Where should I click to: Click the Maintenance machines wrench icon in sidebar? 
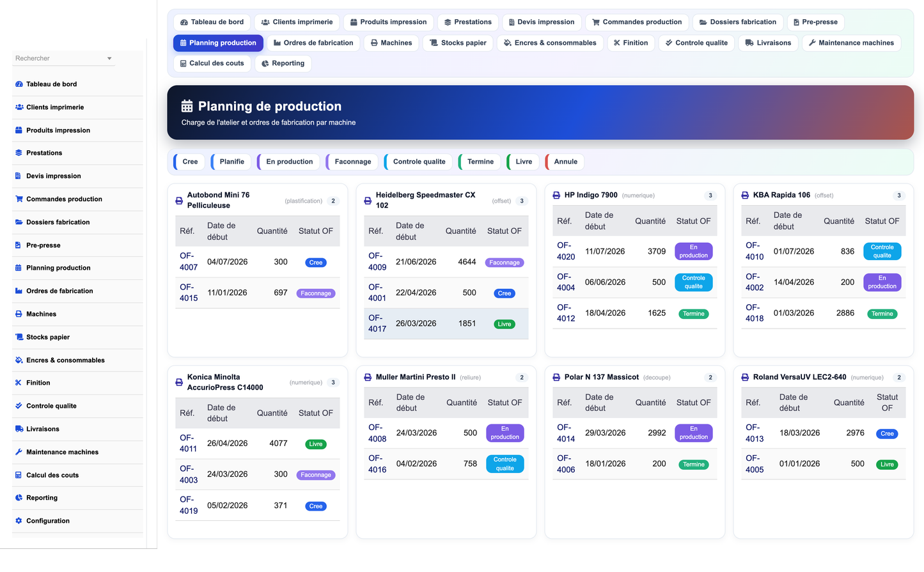coord(19,452)
